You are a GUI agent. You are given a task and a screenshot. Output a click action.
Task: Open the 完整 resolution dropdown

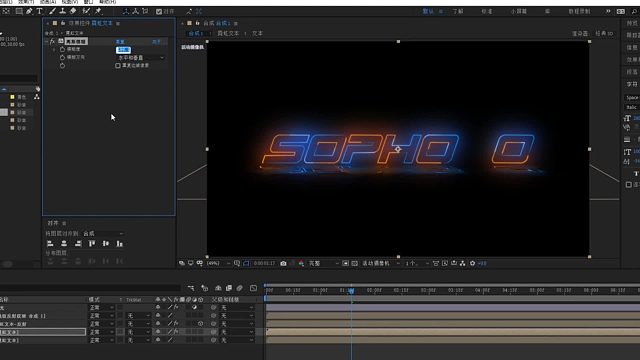click(324, 264)
